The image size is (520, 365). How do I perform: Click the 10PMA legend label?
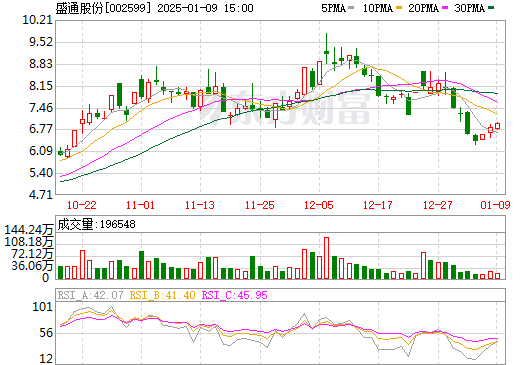tap(378, 8)
